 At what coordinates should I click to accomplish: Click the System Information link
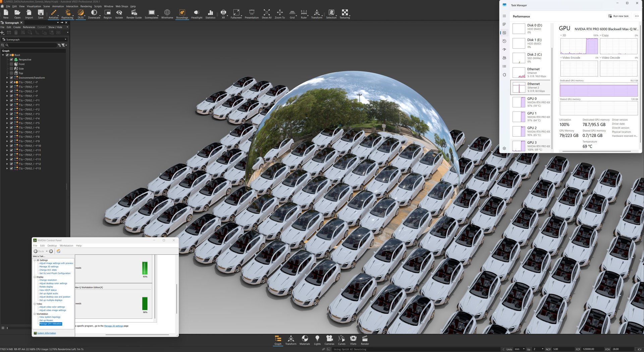47,333
